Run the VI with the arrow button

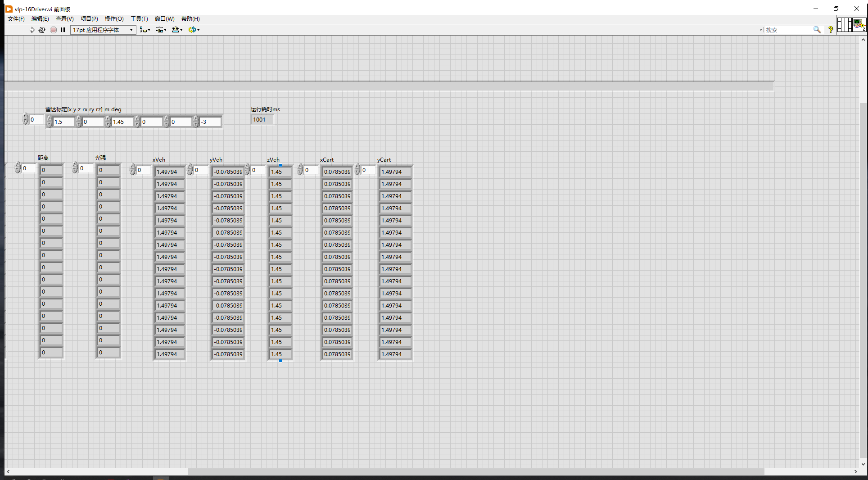32,30
